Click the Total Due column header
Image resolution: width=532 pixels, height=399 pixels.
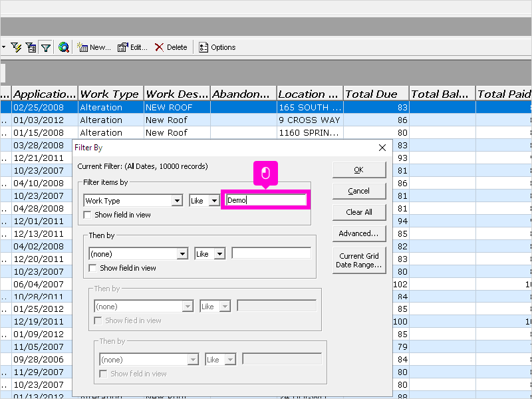point(376,94)
